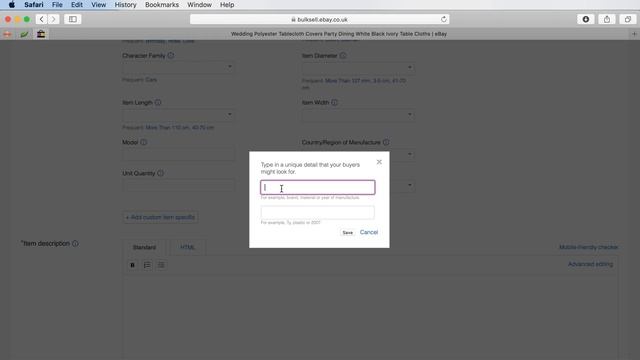Viewport: 640px width, 360px height.
Task: Open the View menu
Action: click(x=98, y=5)
